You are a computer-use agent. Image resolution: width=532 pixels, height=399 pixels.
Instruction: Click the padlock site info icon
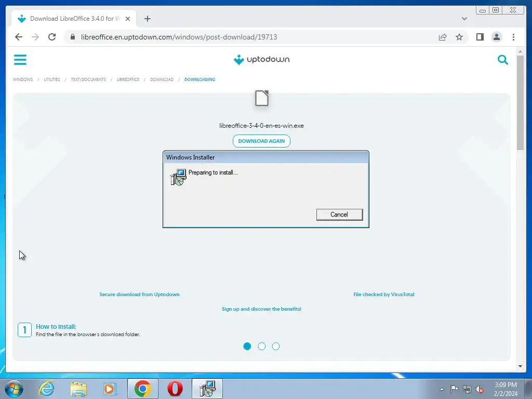(x=73, y=37)
